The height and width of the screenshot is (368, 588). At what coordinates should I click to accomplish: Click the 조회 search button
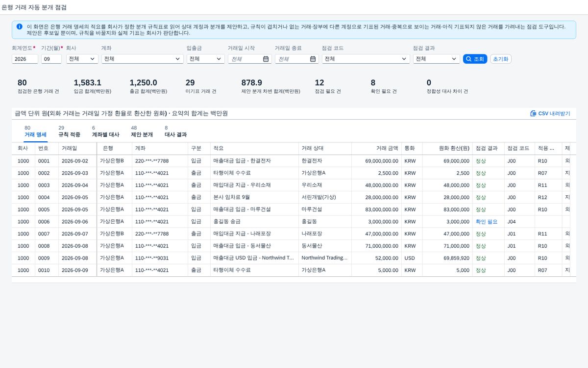(475, 59)
